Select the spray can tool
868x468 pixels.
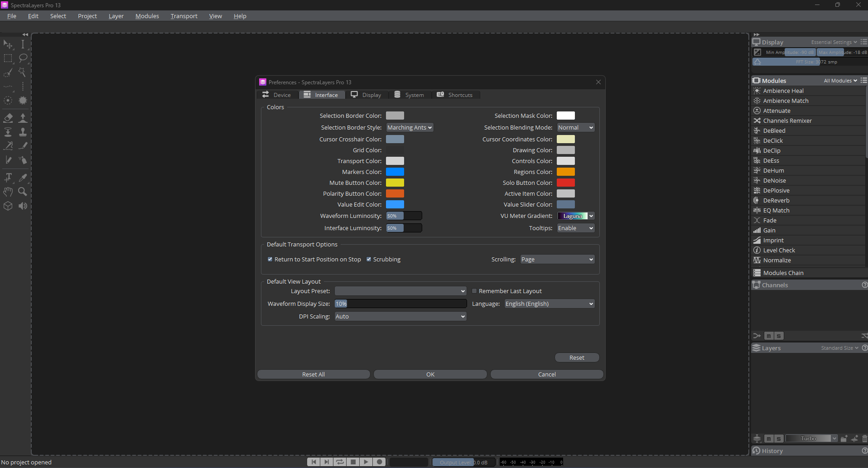[23, 160]
